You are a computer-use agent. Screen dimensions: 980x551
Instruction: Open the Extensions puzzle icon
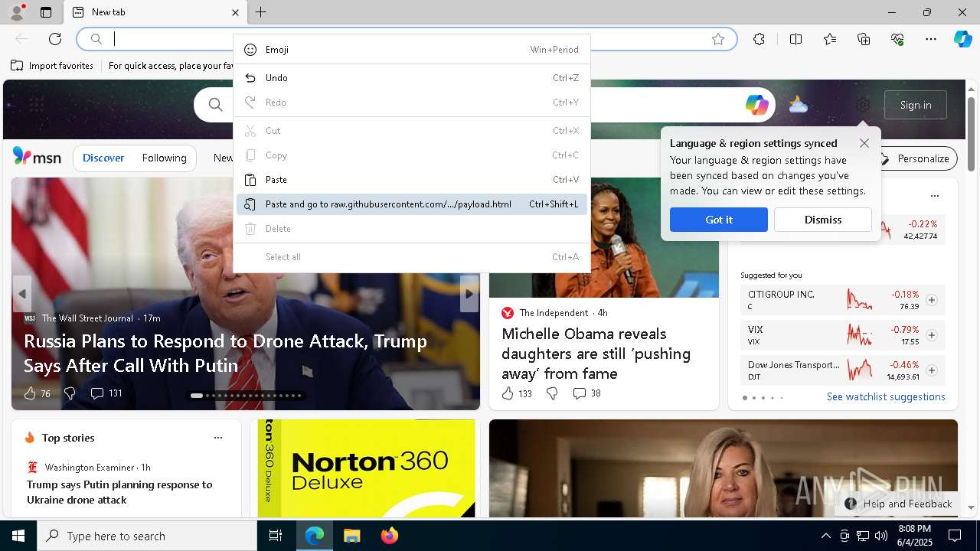coord(759,39)
